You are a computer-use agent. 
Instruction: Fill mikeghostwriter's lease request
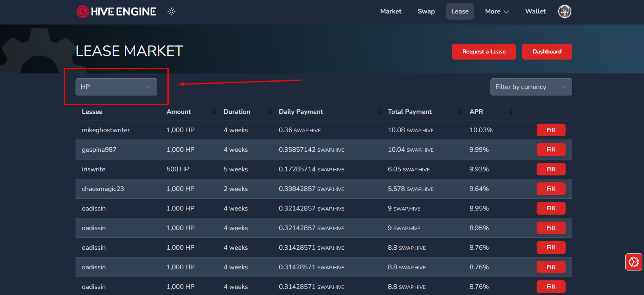point(551,130)
